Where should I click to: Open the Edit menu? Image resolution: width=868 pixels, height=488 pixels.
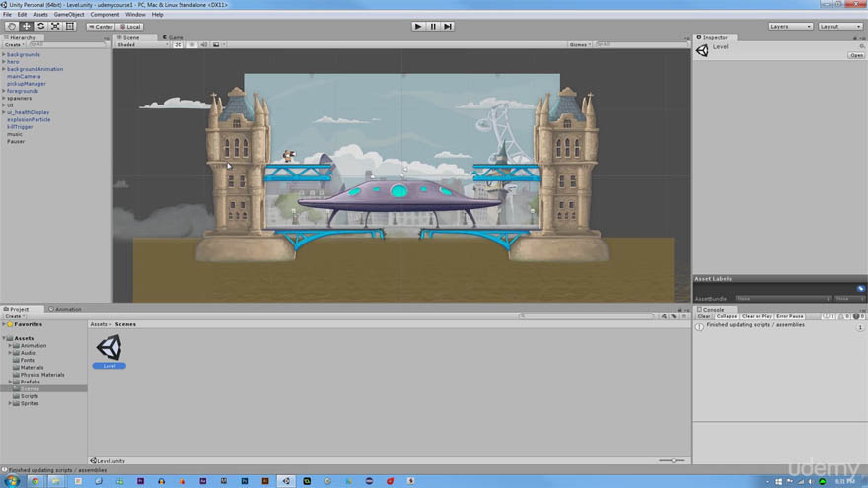[22, 15]
